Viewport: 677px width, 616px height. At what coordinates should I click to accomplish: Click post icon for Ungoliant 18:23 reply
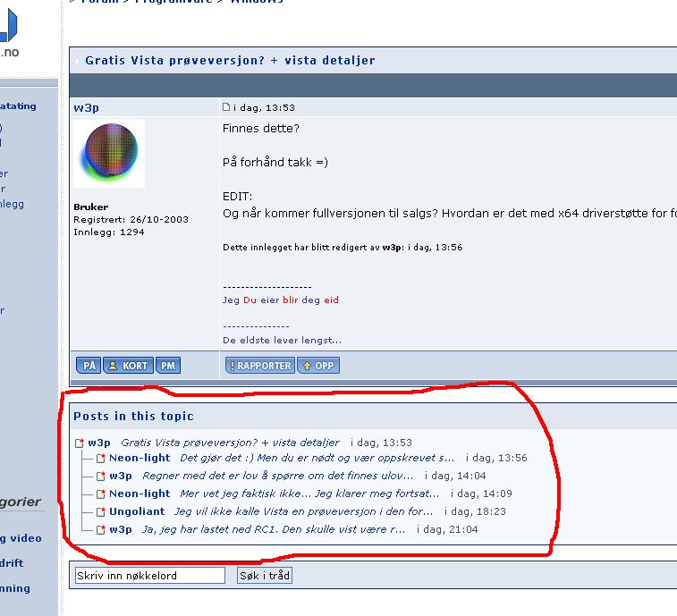click(x=100, y=512)
